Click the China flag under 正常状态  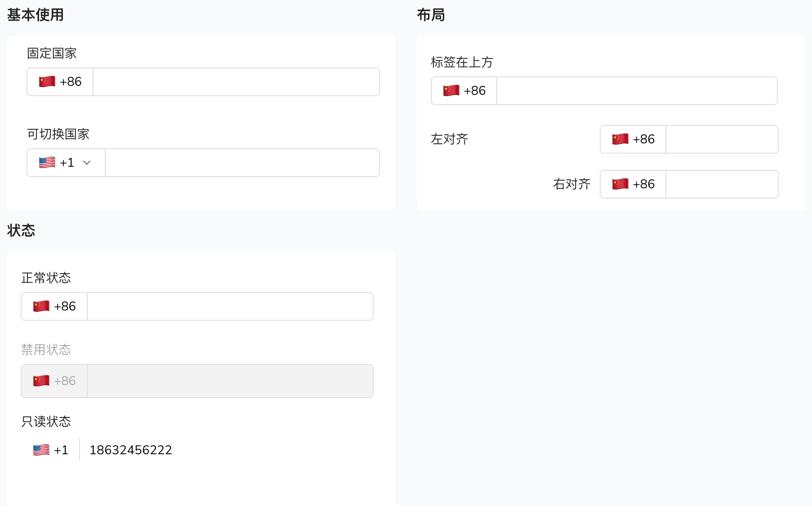tap(41, 306)
